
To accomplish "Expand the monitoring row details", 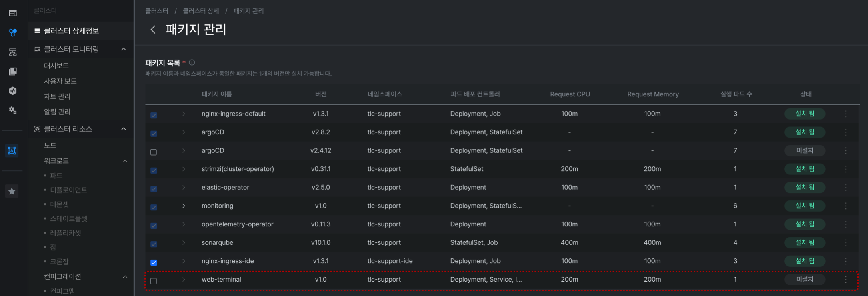I will click(x=184, y=206).
